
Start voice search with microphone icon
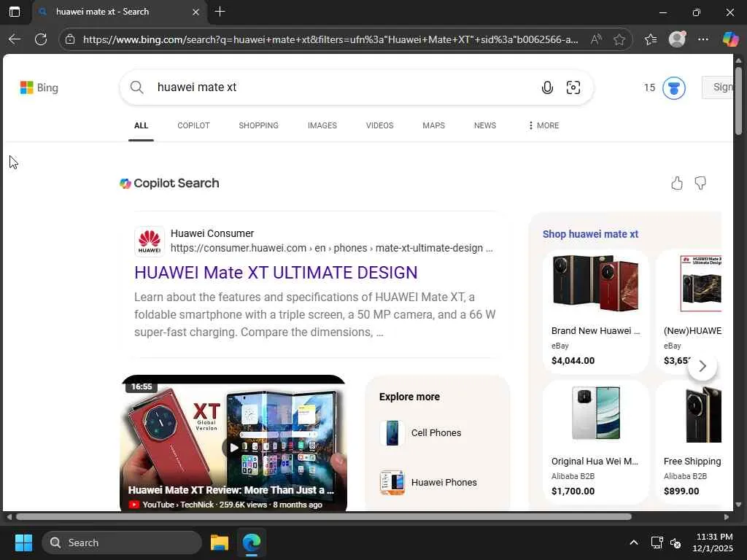click(547, 87)
